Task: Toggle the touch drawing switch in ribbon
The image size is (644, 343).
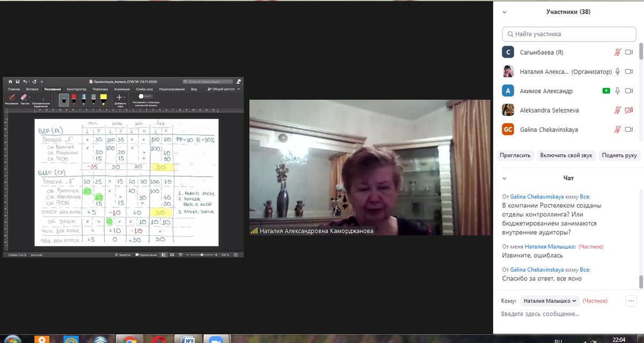Action: [142, 96]
